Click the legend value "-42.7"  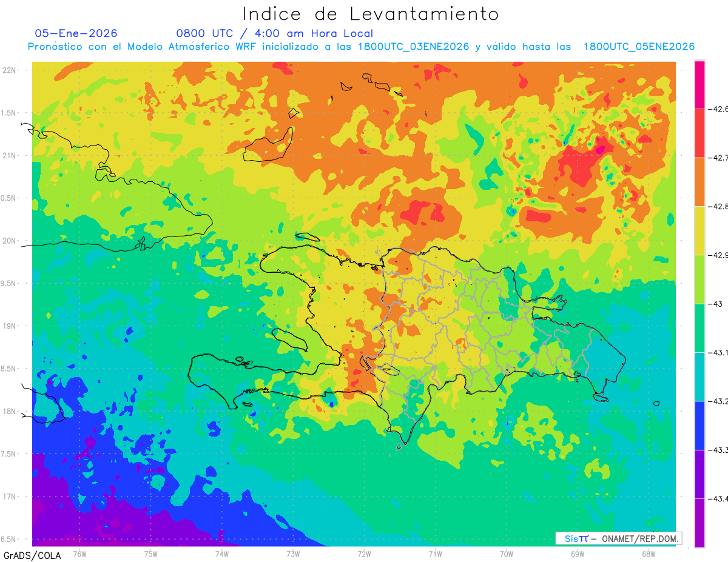tap(718, 158)
